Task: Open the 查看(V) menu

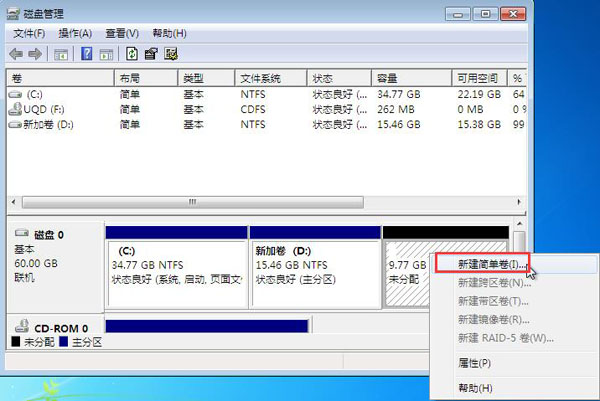Action: coord(121,34)
